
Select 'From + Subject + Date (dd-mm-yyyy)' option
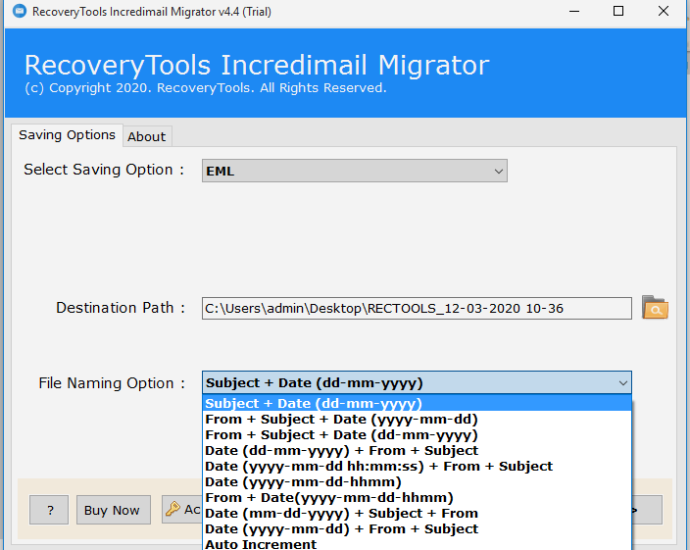[341, 435]
